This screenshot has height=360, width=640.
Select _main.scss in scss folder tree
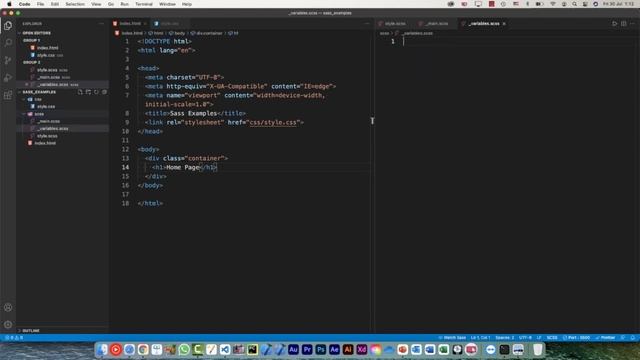(x=49, y=121)
